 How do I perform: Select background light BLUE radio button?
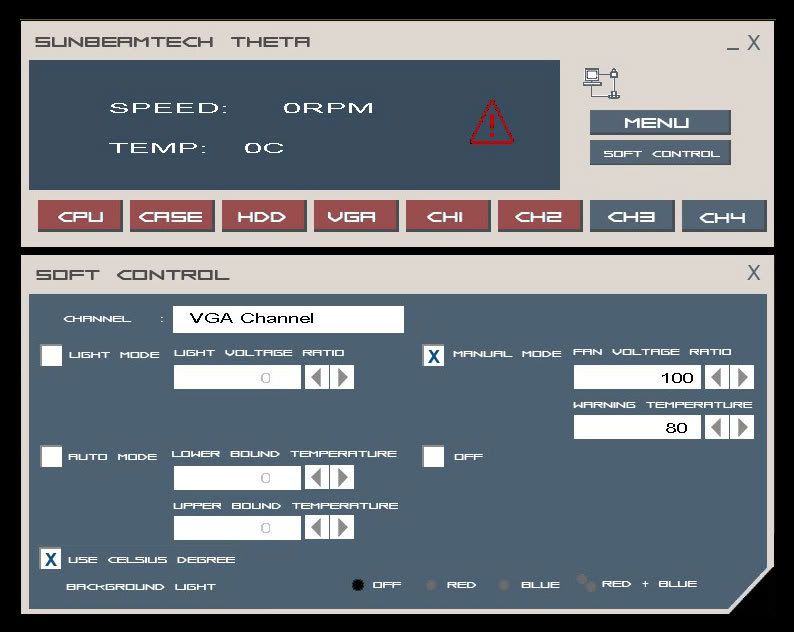pos(503,585)
